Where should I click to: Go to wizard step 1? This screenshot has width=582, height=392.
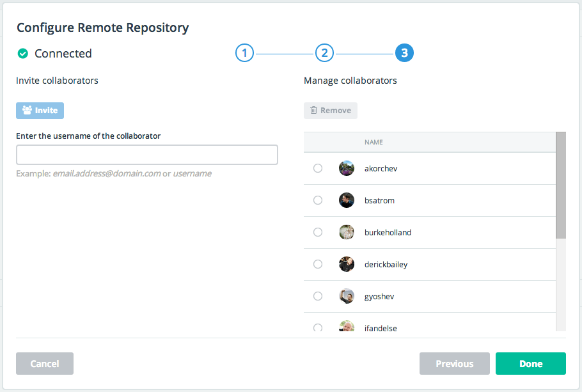pos(245,53)
